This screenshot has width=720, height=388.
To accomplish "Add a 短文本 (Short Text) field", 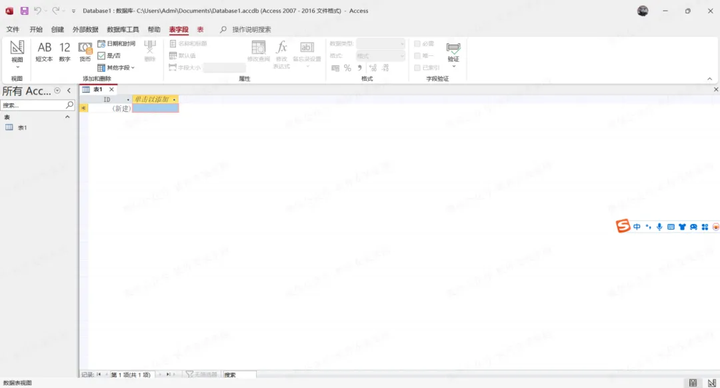I will pos(44,51).
